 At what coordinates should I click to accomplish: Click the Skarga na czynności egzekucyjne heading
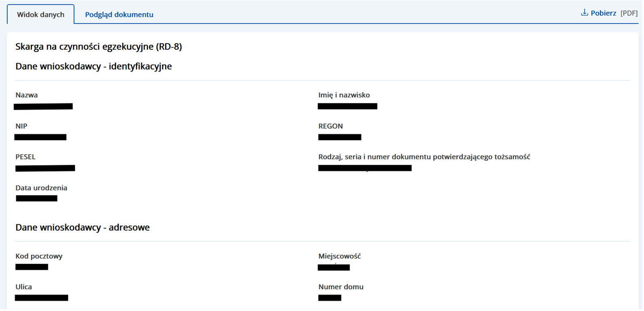pos(98,46)
